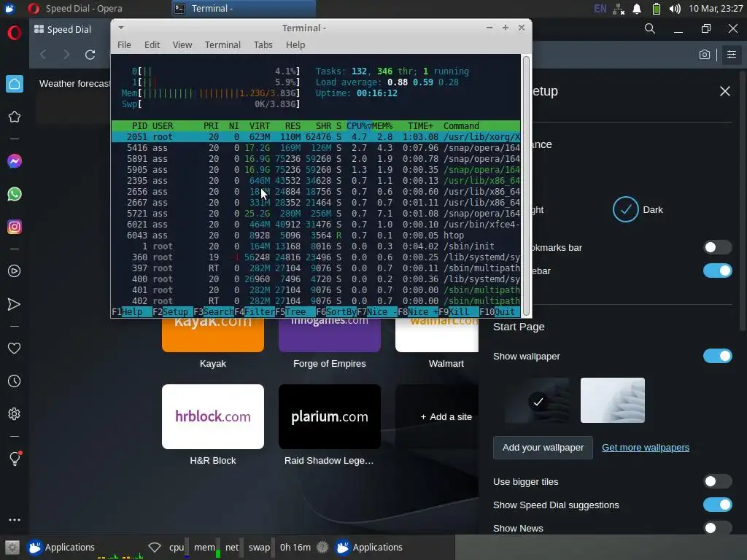
Task: Click F5 Tree in htop
Action: (x=295, y=312)
